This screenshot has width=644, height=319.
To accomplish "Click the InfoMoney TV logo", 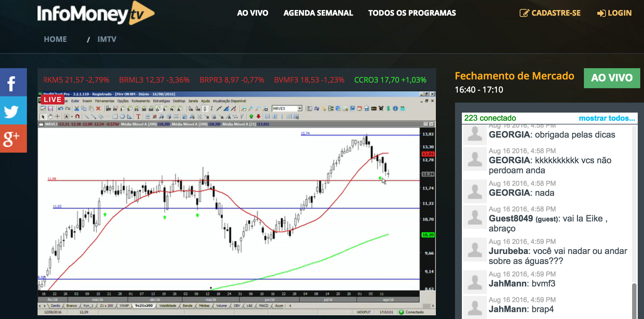I will tap(96, 13).
